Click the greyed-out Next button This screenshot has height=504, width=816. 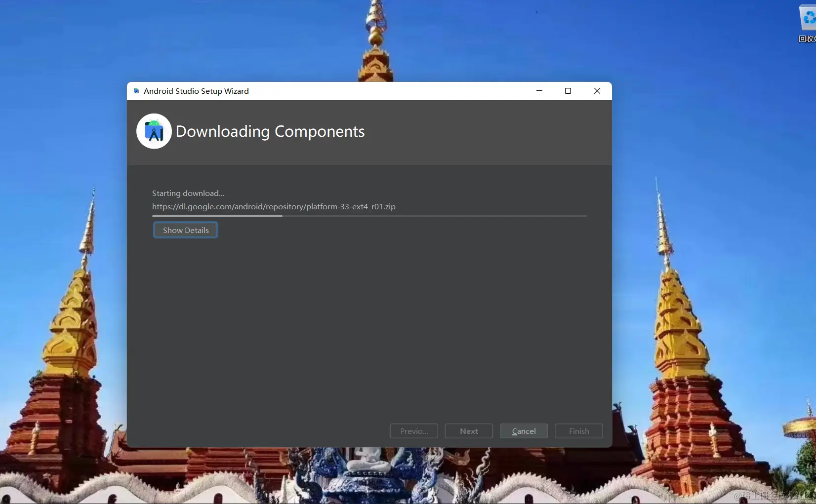tap(469, 431)
